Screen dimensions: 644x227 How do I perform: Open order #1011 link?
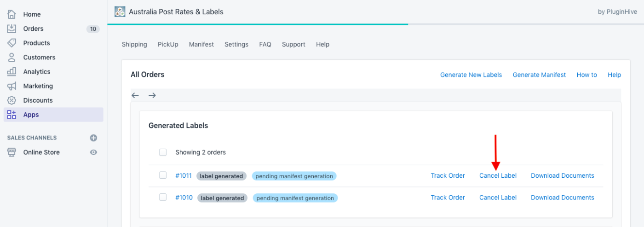pos(184,175)
